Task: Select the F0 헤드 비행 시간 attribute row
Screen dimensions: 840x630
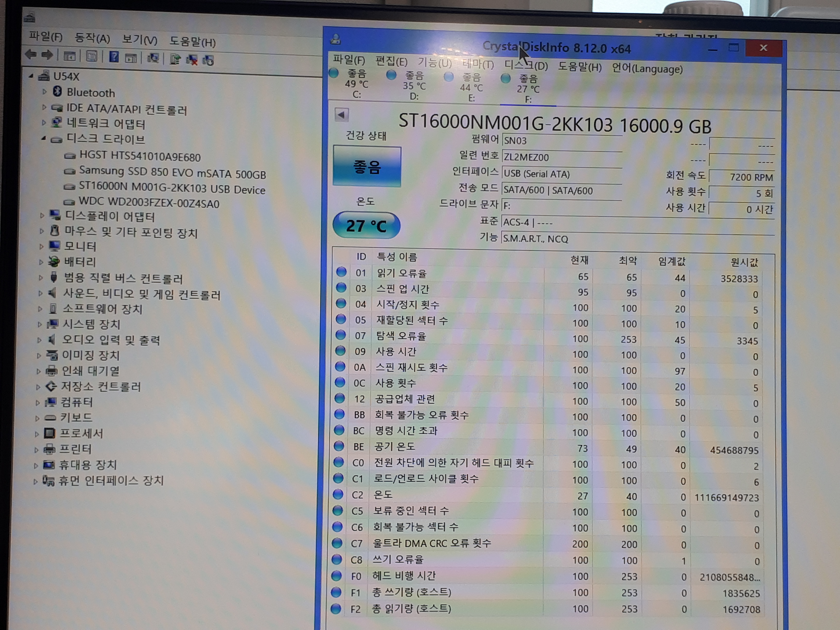Action: pos(547,576)
